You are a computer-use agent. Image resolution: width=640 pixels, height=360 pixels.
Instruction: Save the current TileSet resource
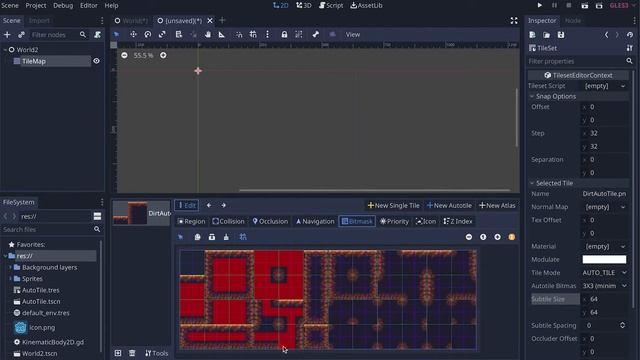coord(561,35)
